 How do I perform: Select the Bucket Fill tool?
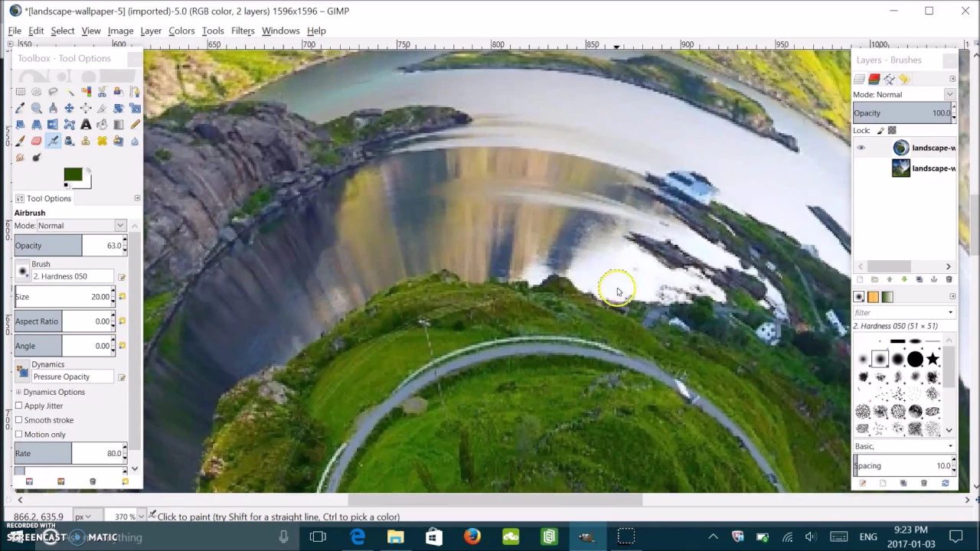click(102, 124)
